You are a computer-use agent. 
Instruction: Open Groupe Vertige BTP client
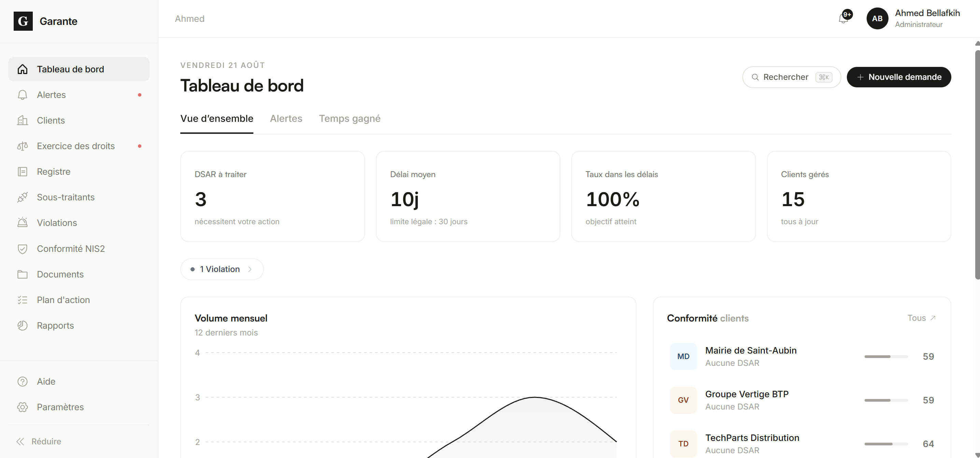pos(801,400)
